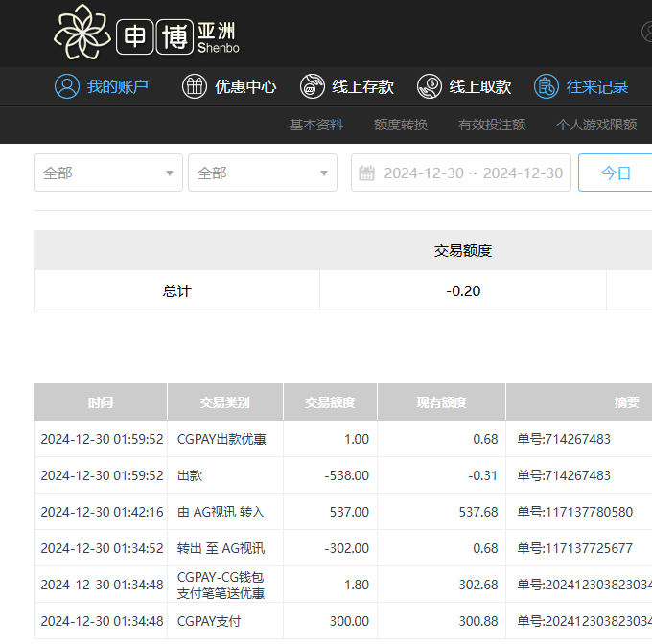Navigate to 线上存款 menu

point(362,86)
